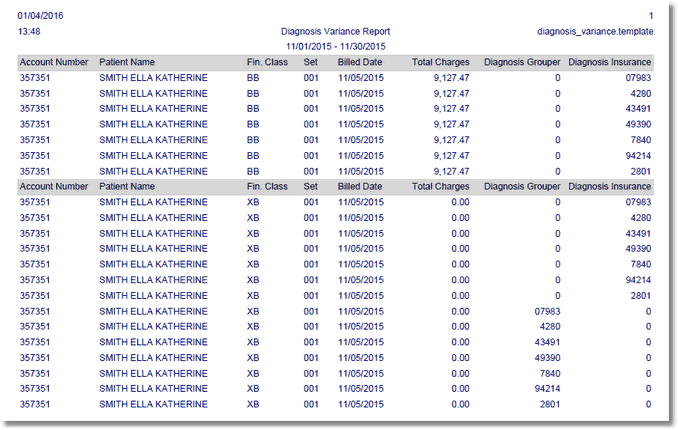678x430 pixels.
Task: Click the date range 11/01/2015 - 11/30/2015
Action: (x=336, y=47)
